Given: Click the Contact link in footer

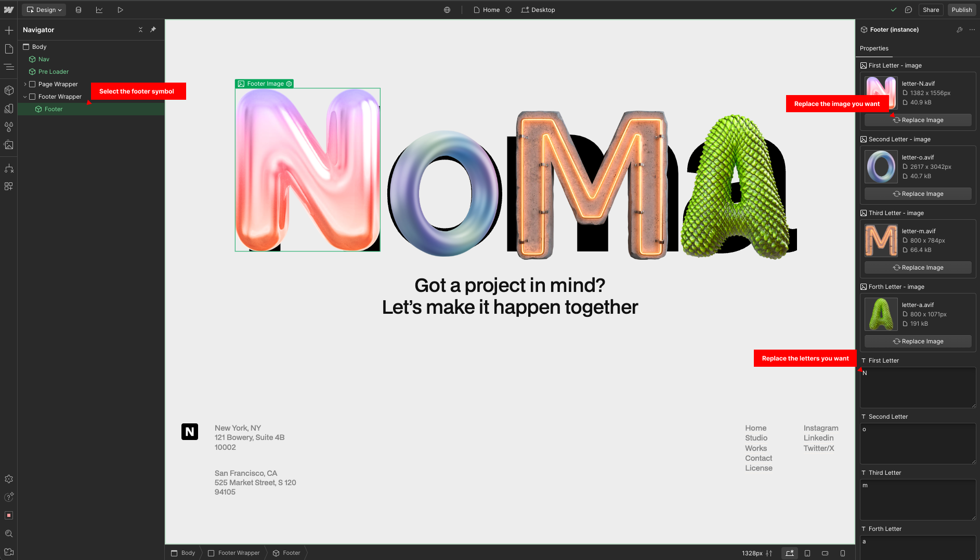Looking at the screenshot, I should coord(758,458).
